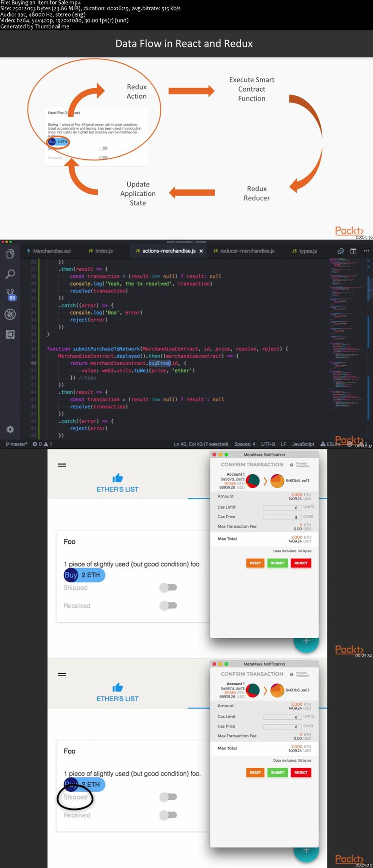Image resolution: width=373 pixels, height=868 pixels.
Task: Click Account 1 sender identicon in 00:05:10 frame
Action: [x=253, y=690]
